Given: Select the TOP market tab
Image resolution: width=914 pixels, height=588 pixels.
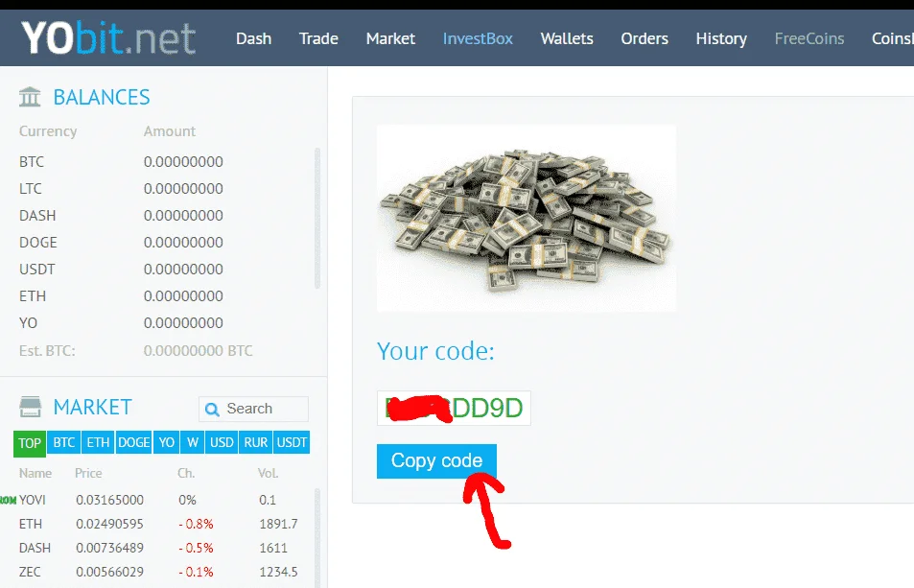Looking at the screenshot, I should [30, 443].
